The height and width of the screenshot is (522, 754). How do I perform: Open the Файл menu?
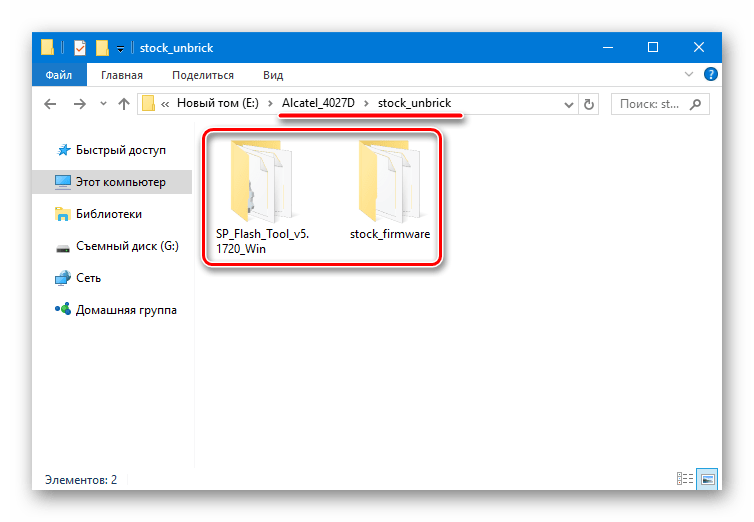pyautogui.click(x=59, y=75)
